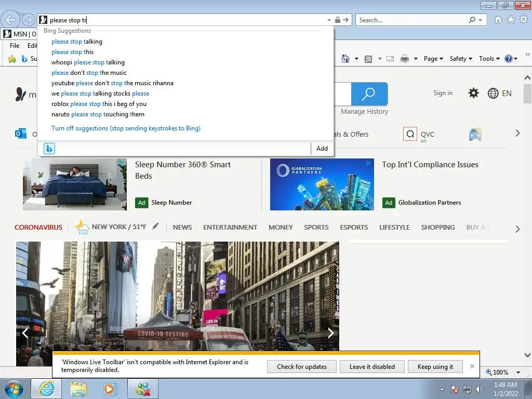Dismiss the toolbar notification with X
This screenshot has height=399, width=532.
pyautogui.click(x=472, y=366)
